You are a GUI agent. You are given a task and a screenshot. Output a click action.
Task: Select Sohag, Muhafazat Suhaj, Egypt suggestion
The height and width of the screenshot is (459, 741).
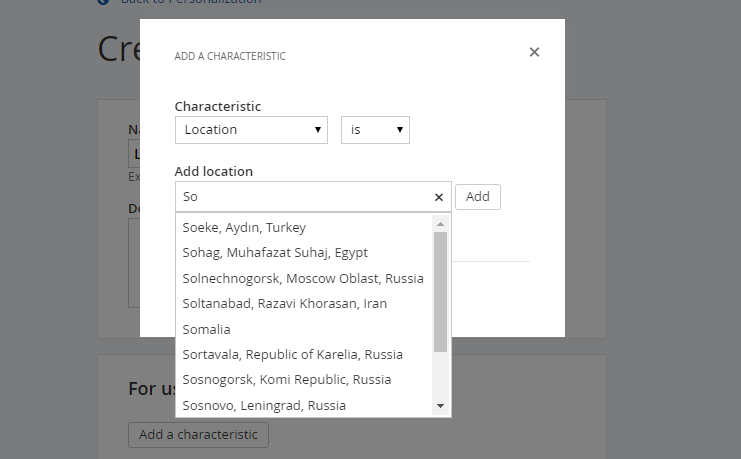(304, 253)
